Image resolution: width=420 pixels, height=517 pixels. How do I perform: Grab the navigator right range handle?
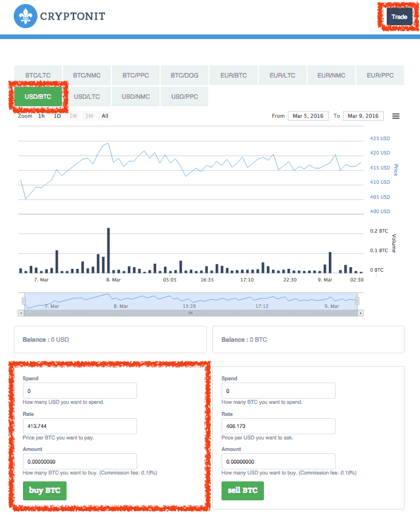click(x=357, y=301)
